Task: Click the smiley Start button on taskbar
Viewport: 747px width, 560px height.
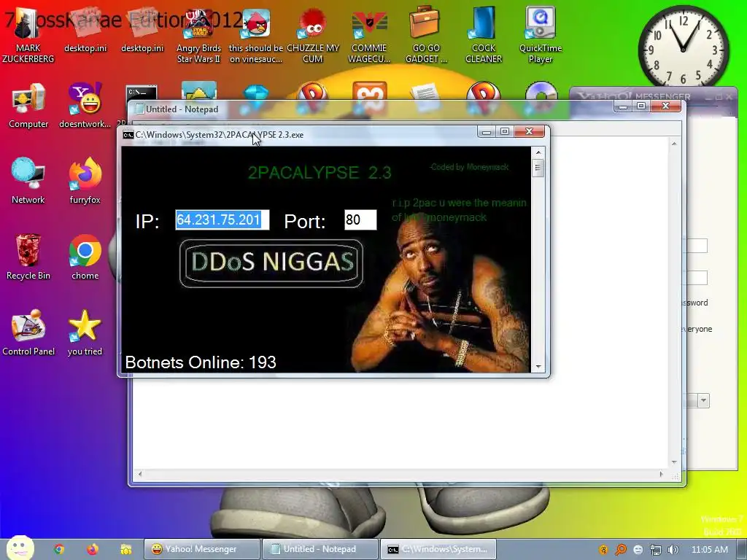Action: 20,548
